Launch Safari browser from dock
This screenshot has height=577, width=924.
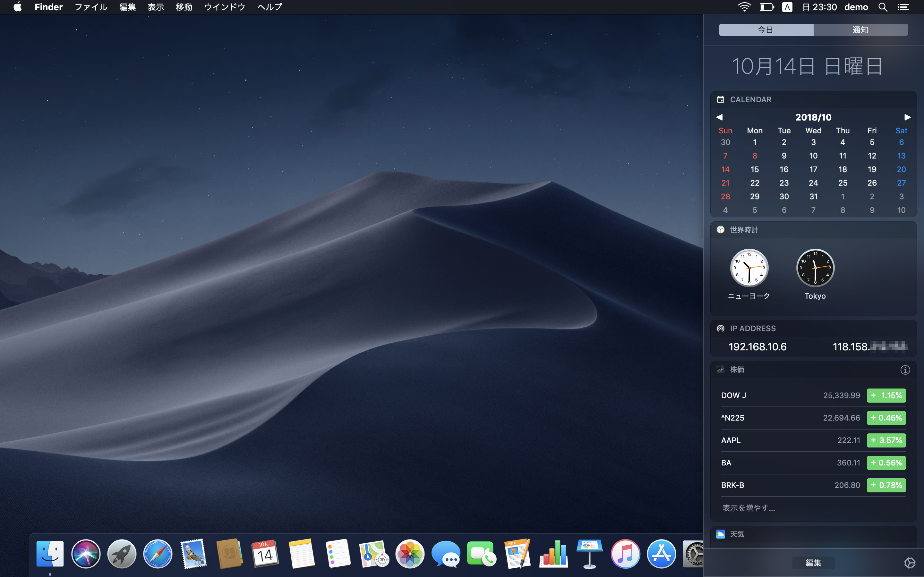click(157, 554)
